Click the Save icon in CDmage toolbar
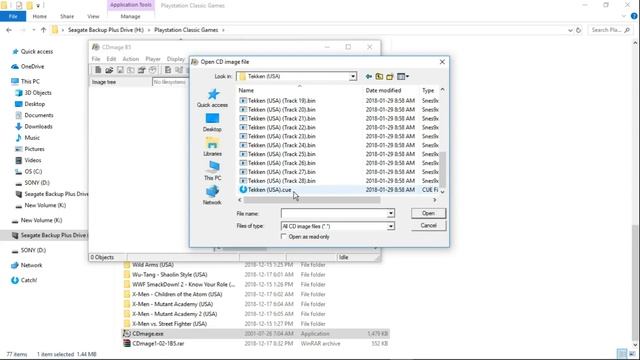The height and width of the screenshot is (360, 640). (120, 70)
